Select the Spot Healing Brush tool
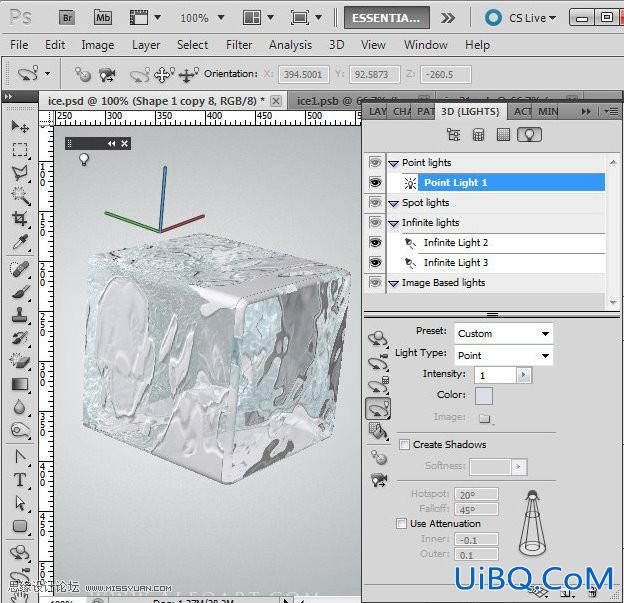 point(20,269)
